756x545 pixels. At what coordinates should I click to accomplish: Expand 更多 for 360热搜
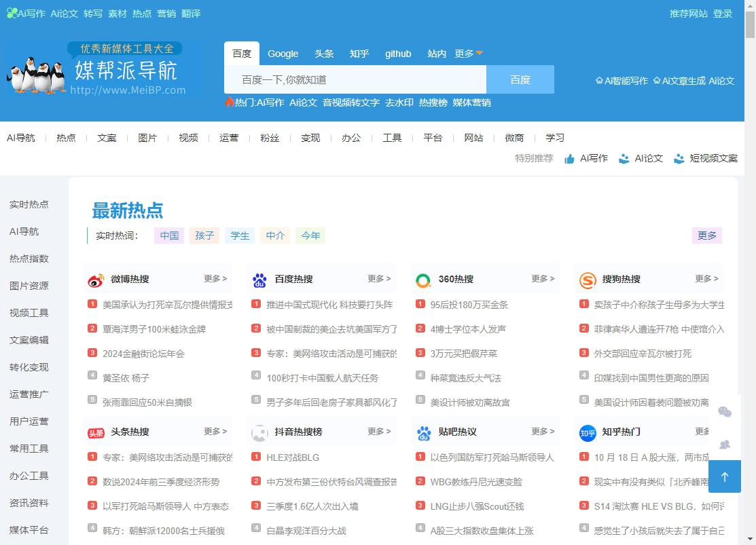pyautogui.click(x=543, y=278)
